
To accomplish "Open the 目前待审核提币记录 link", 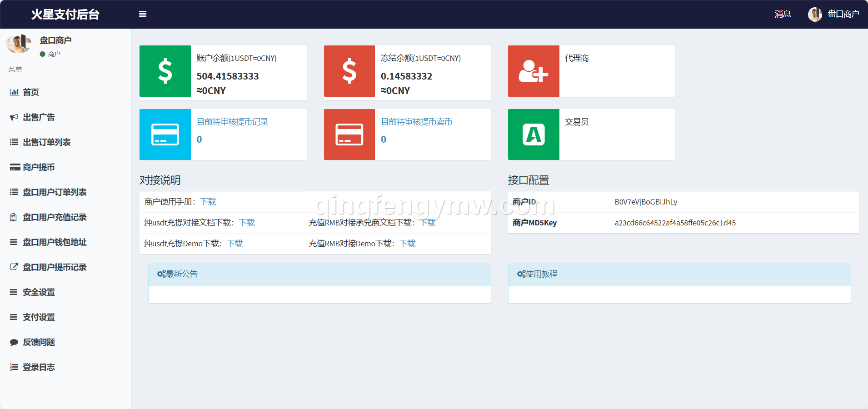I will tap(232, 122).
